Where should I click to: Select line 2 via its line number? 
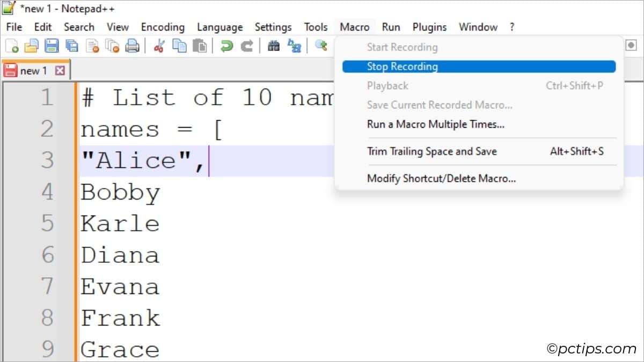[x=47, y=129]
